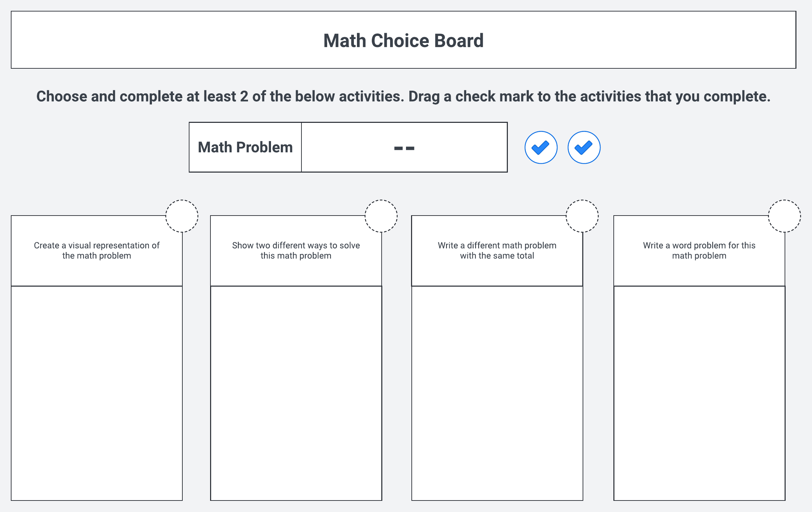The width and height of the screenshot is (812, 512).
Task: Click the dashed circle on the word problem card
Action: (x=784, y=216)
